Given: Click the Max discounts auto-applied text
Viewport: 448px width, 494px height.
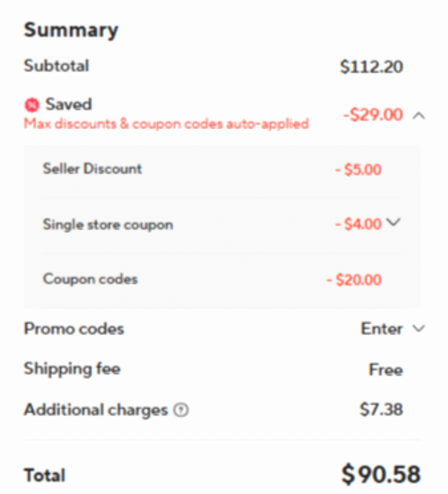Looking at the screenshot, I should (166, 123).
